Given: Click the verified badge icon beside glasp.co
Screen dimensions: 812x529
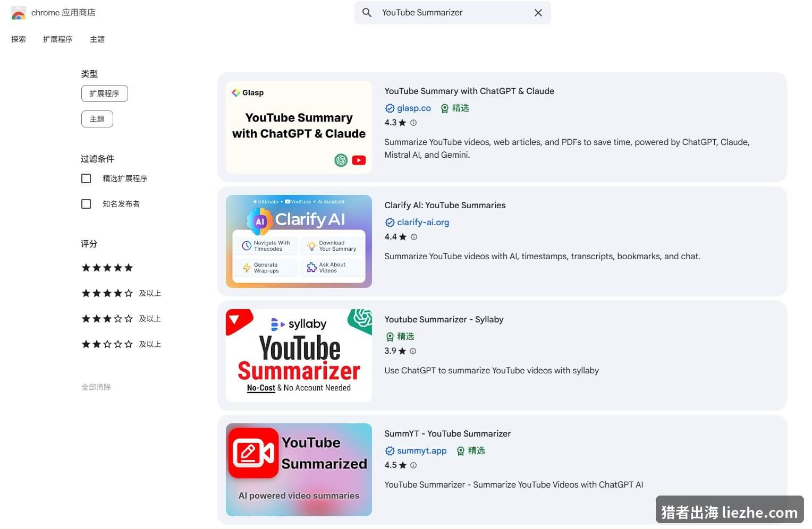Looking at the screenshot, I should 390,108.
